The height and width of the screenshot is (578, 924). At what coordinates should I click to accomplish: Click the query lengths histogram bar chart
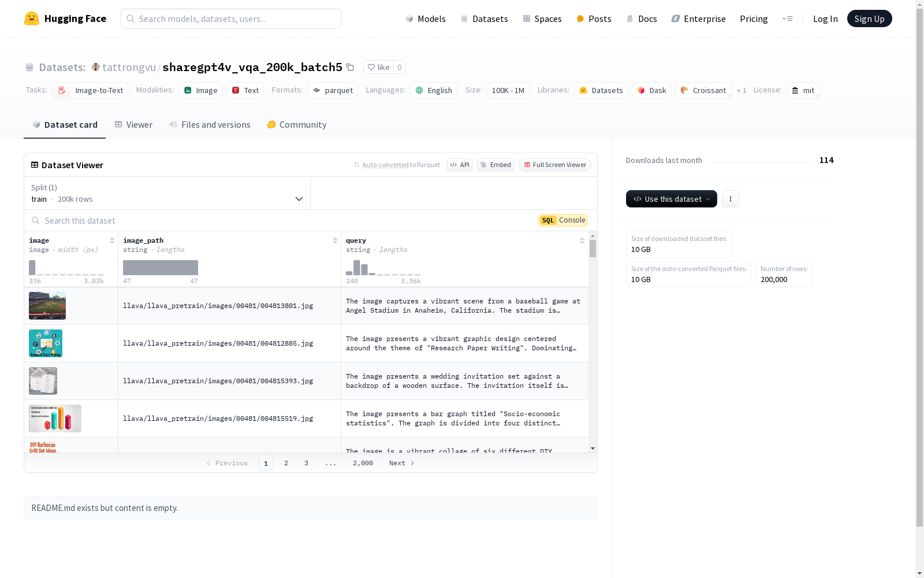tap(383, 268)
